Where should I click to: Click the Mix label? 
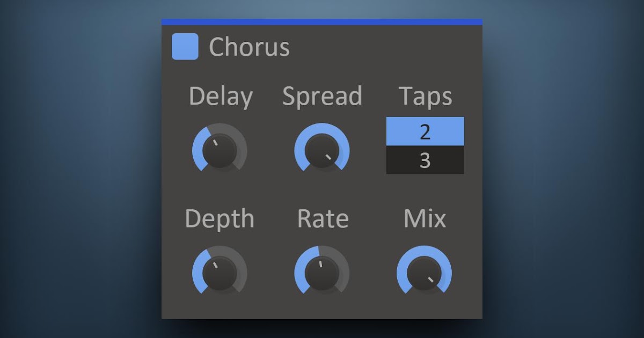click(x=425, y=219)
